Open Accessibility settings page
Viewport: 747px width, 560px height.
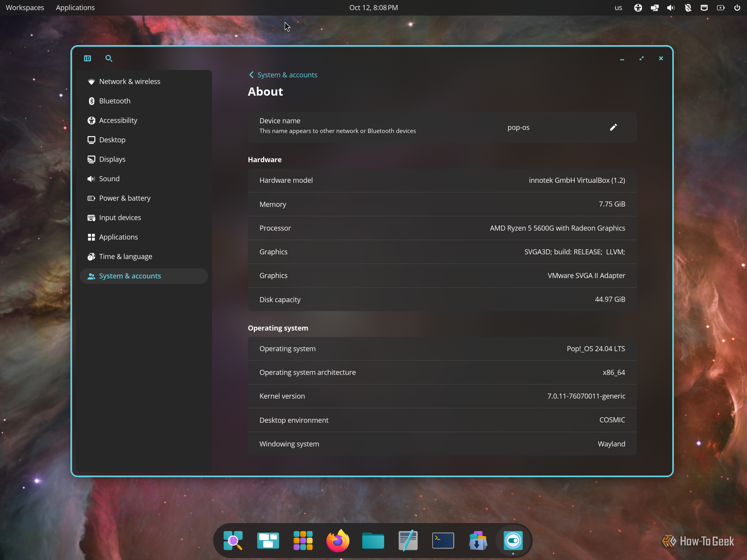144,121
